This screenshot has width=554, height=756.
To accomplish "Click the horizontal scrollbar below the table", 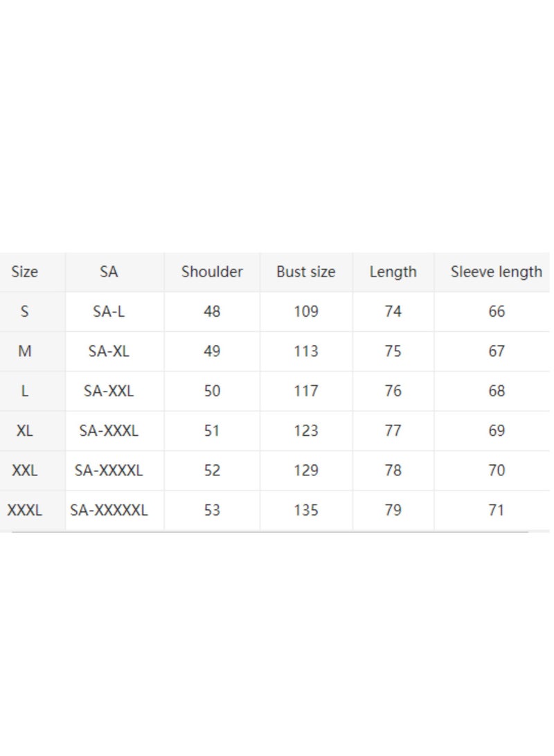I will 270,531.
